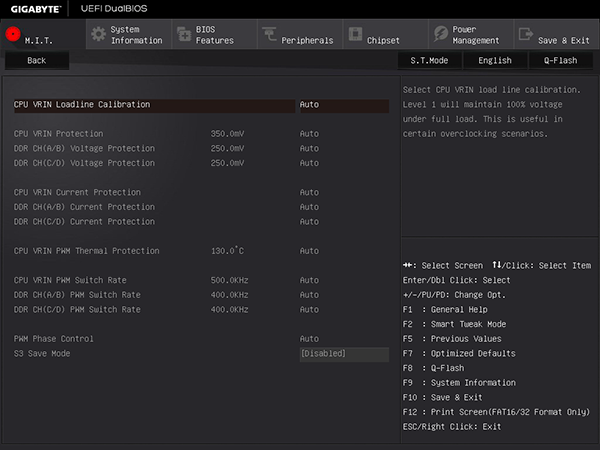600x450 pixels.
Task: Open the English language selector
Action: [x=494, y=60]
